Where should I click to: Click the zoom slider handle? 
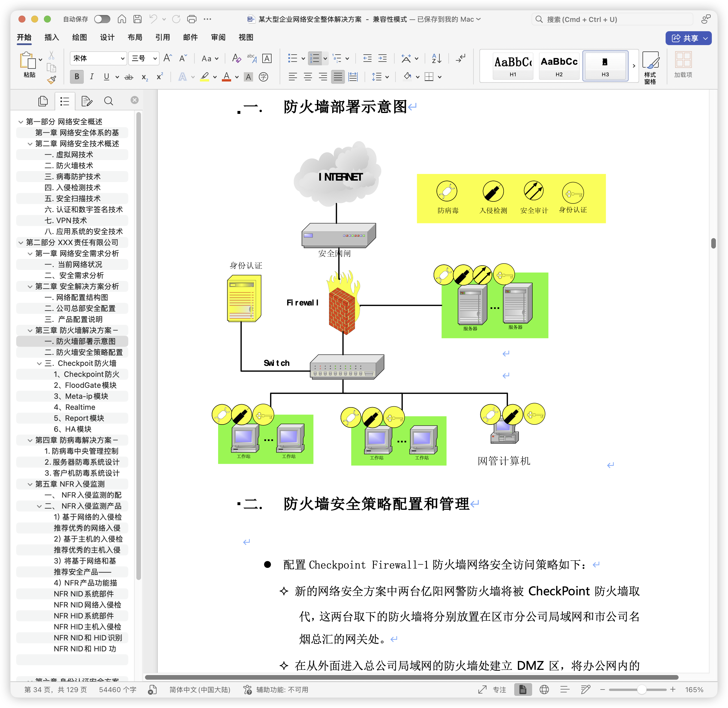point(641,690)
